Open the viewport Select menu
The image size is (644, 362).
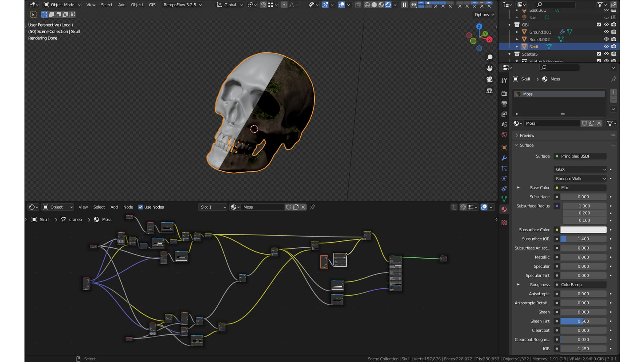(107, 5)
